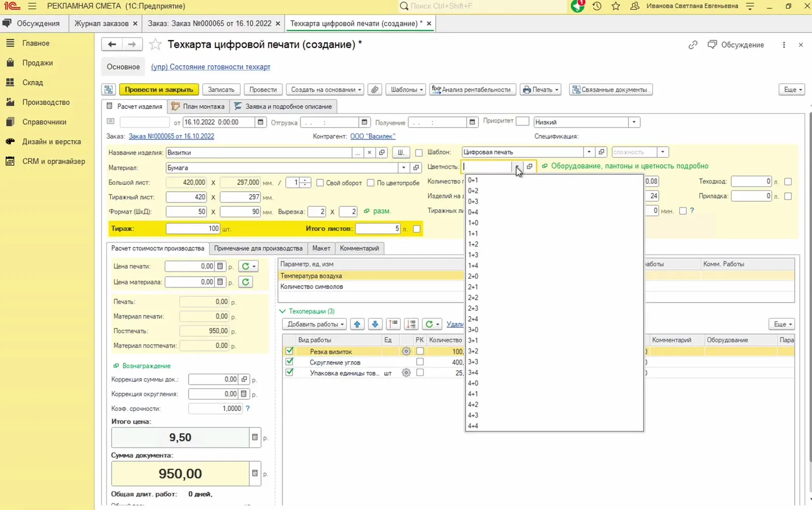Open the Шаблон Цифровая печать record icon
This screenshot has width=812, height=510.
(x=601, y=152)
